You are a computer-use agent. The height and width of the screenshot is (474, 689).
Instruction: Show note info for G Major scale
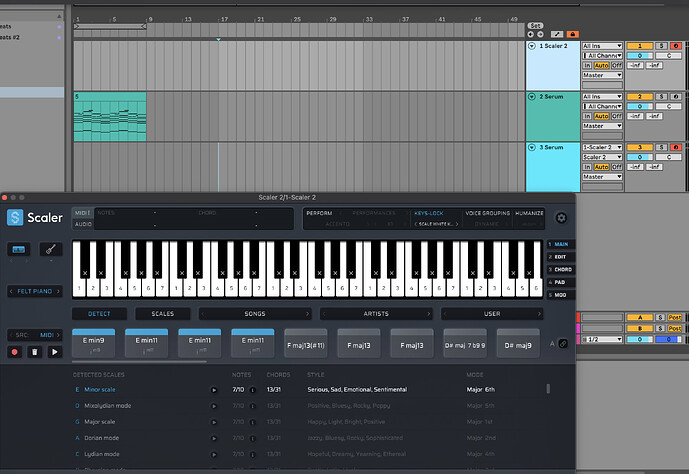(253, 422)
